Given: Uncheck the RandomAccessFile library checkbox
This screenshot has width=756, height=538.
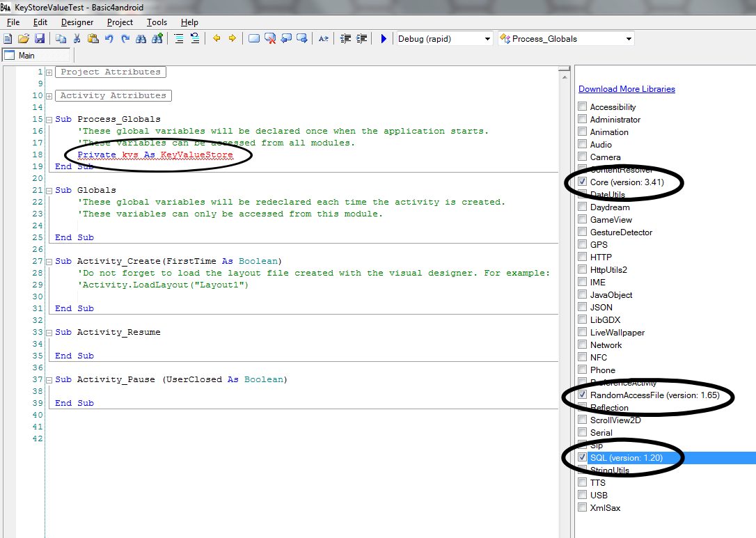Looking at the screenshot, I should 582,395.
